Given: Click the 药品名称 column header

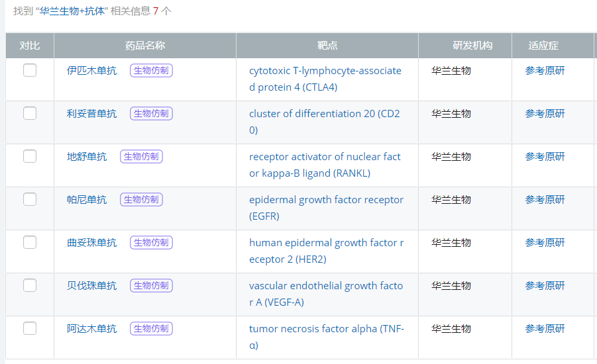Looking at the screenshot, I should tap(145, 46).
